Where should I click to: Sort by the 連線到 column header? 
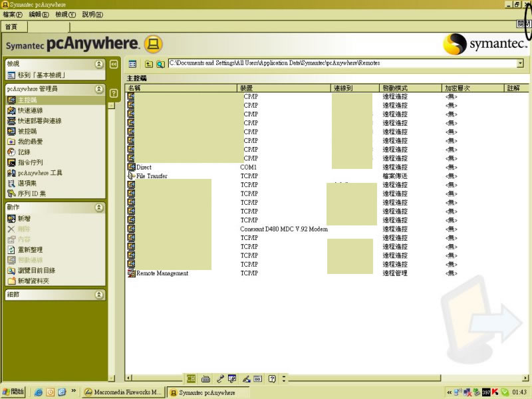click(355, 88)
